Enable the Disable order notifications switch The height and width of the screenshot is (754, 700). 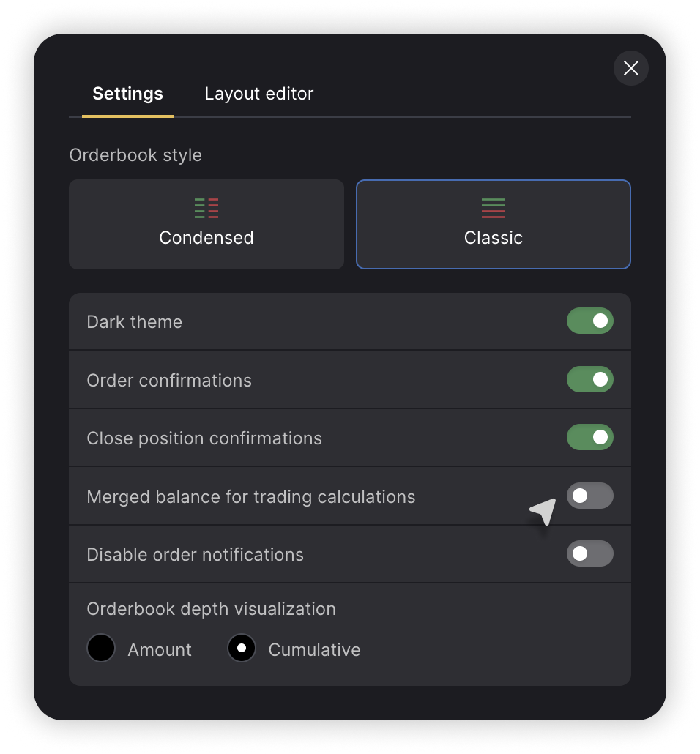(590, 553)
